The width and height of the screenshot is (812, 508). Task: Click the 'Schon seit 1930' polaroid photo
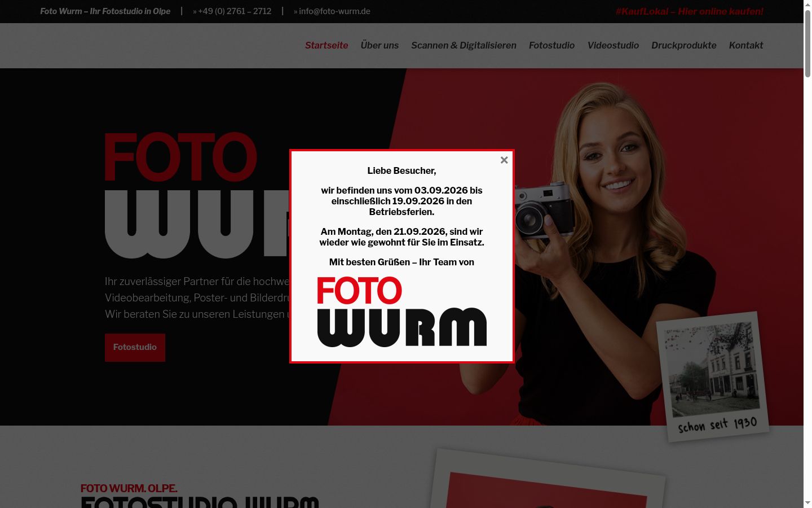click(713, 376)
